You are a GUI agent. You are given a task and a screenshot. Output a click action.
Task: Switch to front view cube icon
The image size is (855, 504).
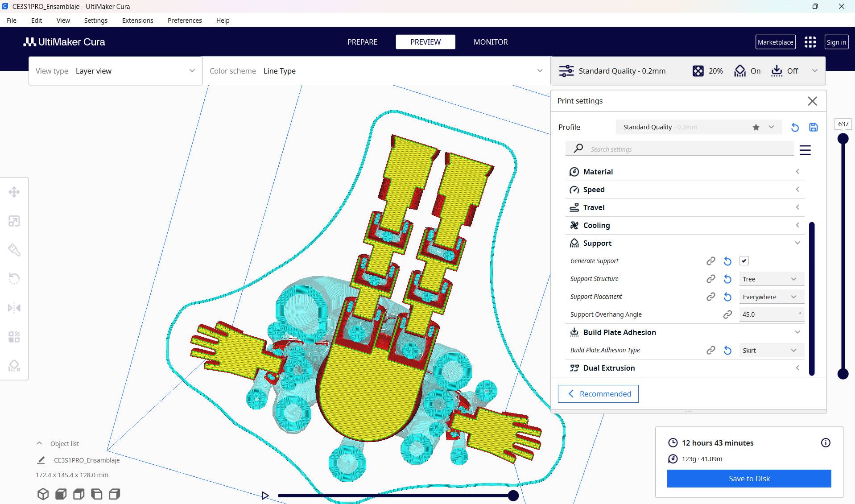(x=61, y=494)
